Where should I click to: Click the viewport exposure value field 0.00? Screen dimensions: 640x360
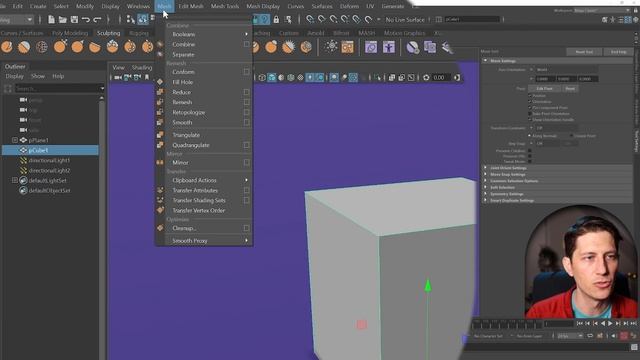pos(441,77)
